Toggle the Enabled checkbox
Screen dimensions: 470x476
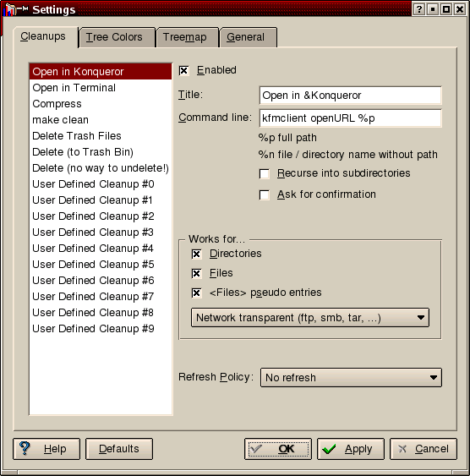[184, 71]
